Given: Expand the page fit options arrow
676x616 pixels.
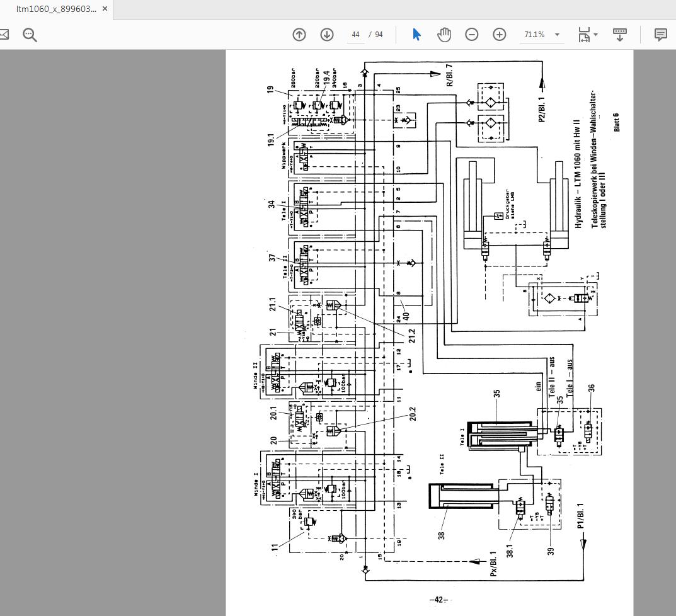Looking at the screenshot, I should pos(596,35).
